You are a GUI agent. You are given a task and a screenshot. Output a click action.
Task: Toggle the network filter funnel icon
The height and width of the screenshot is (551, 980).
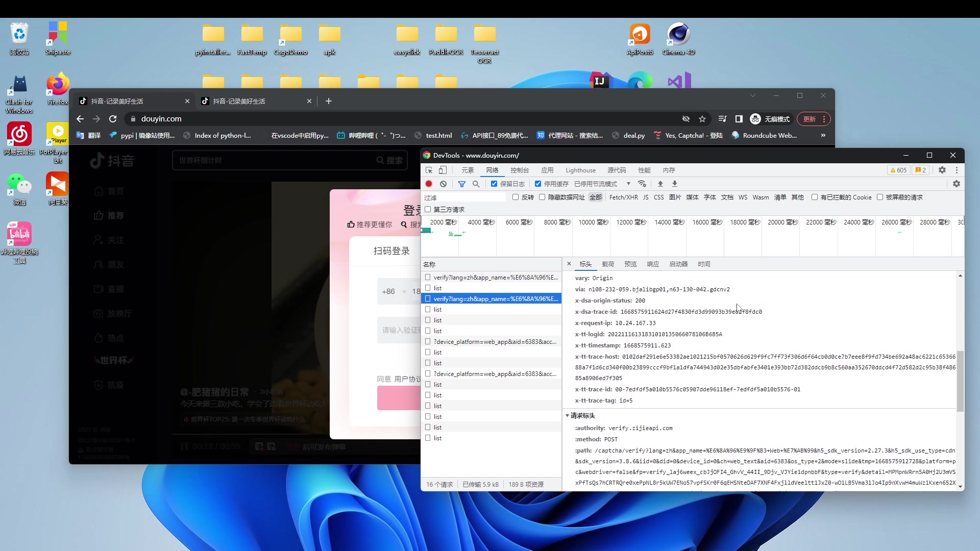(462, 184)
